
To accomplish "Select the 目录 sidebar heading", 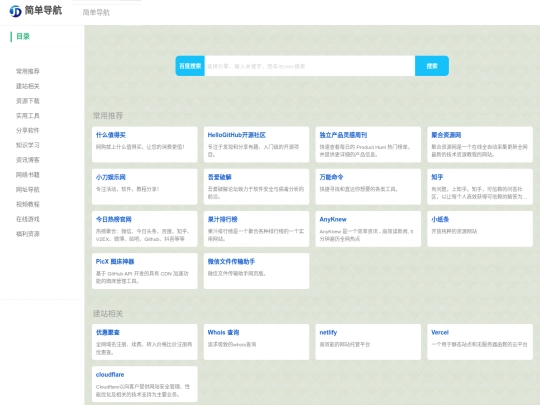I will 23,36.
